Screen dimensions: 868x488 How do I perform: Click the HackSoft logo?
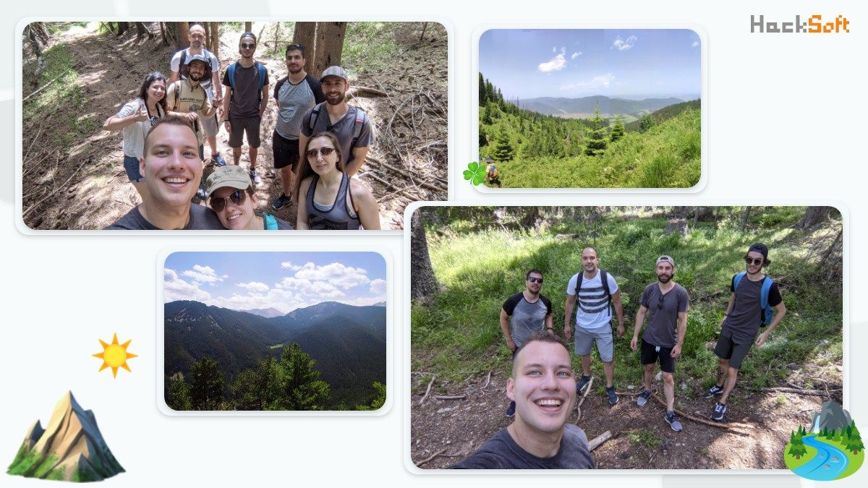click(x=799, y=25)
